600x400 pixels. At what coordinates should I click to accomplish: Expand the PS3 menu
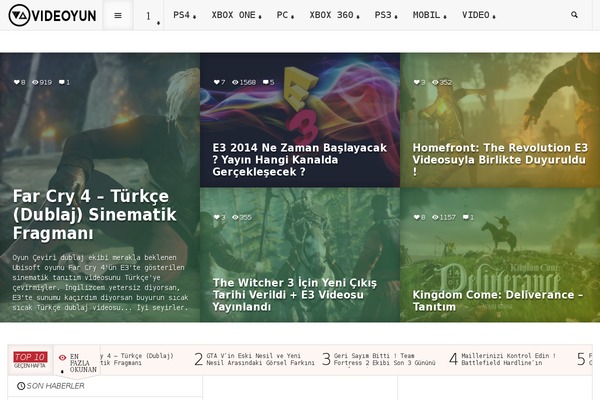tap(386, 15)
